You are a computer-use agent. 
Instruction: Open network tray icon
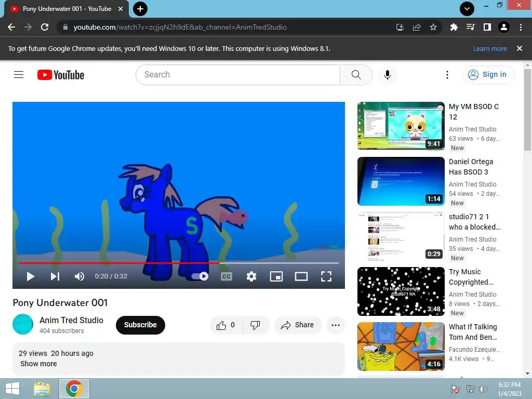[470, 389]
